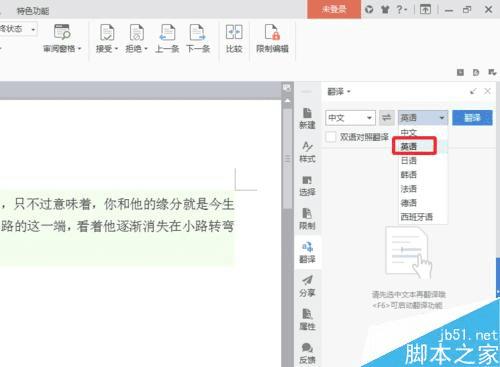Click the scrollbar up arrow

[287, 101]
